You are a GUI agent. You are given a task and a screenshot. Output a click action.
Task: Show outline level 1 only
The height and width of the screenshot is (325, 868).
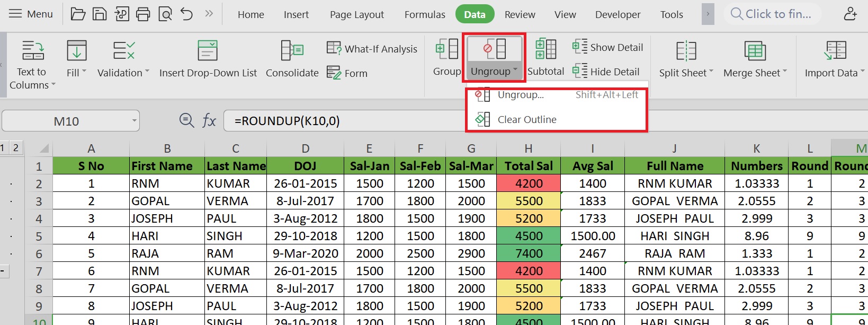coord(3,148)
